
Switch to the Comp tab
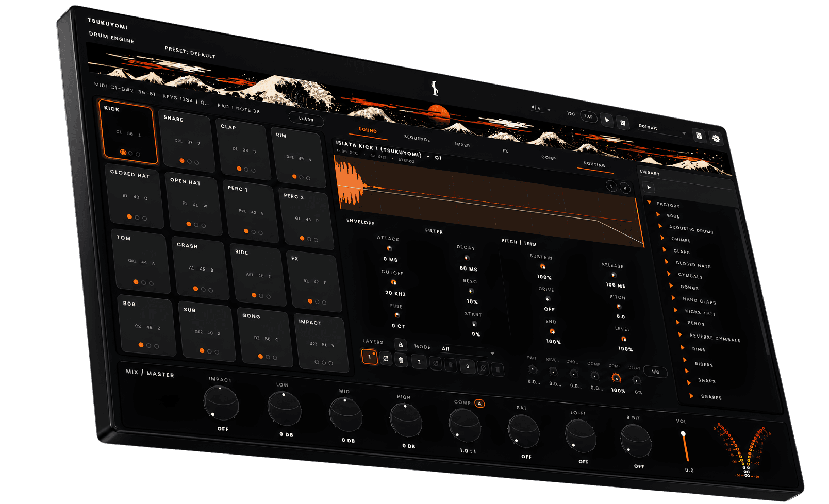click(x=549, y=158)
